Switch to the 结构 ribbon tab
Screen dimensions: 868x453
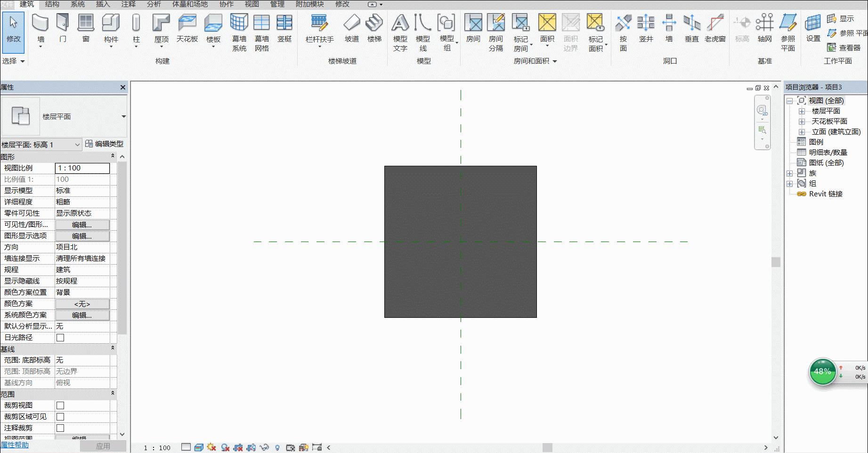pyautogui.click(x=52, y=4)
